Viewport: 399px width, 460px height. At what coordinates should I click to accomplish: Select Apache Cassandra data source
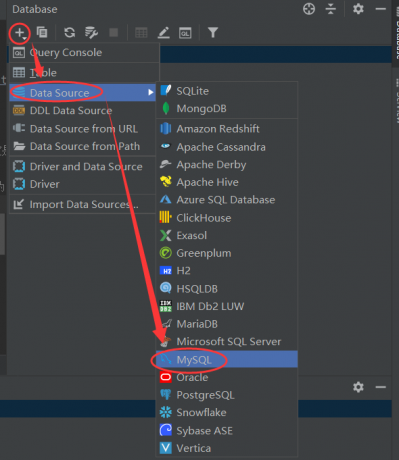click(227, 147)
